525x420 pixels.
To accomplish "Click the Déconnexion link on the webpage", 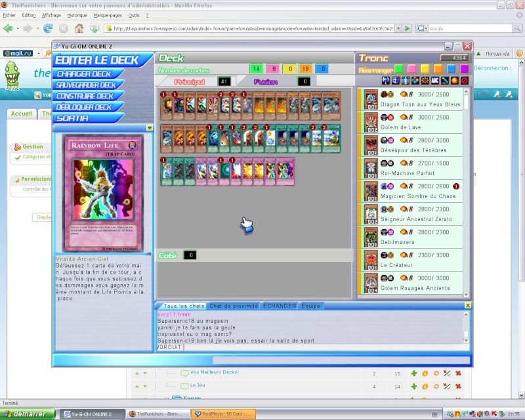I will pyautogui.click(x=491, y=68).
